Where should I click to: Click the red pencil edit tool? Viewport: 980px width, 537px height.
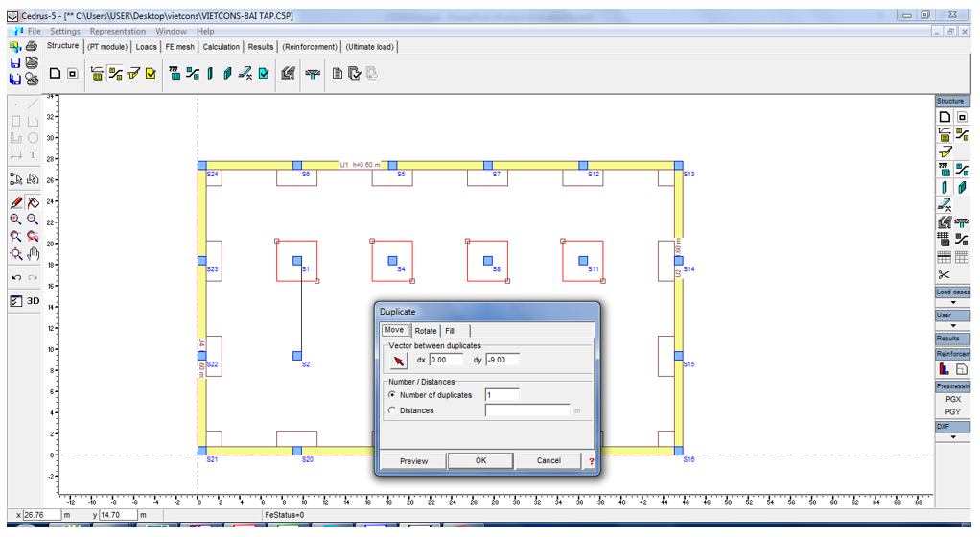click(15, 202)
